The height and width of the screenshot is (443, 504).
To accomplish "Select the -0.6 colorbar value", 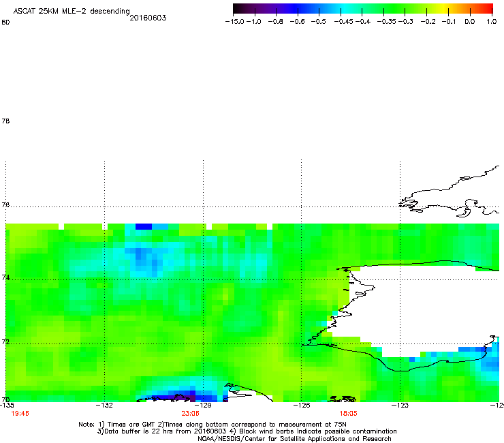I will [x=297, y=22].
